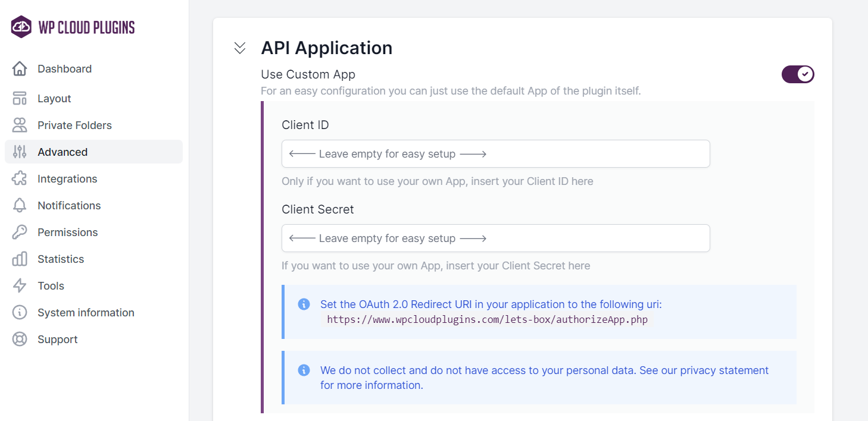The height and width of the screenshot is (421, 868).
Task: Select the OAuth redirect URI text
Action: click(x=488, y=319)
